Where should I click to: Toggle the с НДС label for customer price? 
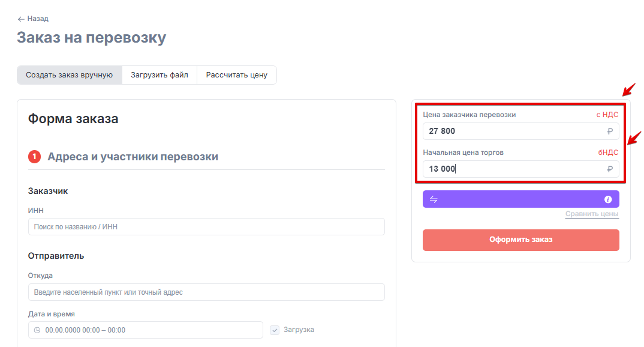[x=607, y=115]
